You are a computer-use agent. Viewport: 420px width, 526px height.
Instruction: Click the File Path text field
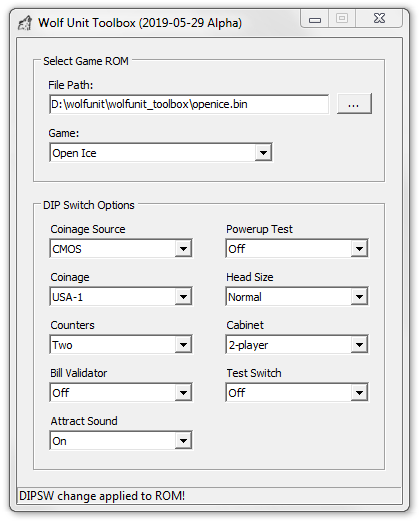click(x=189, y=104)
